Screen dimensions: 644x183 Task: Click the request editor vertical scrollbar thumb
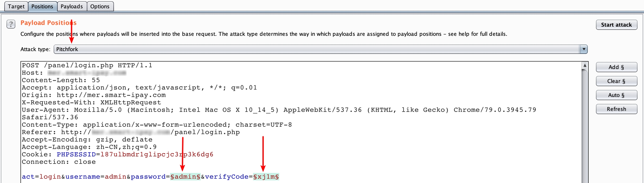(585, 126)
